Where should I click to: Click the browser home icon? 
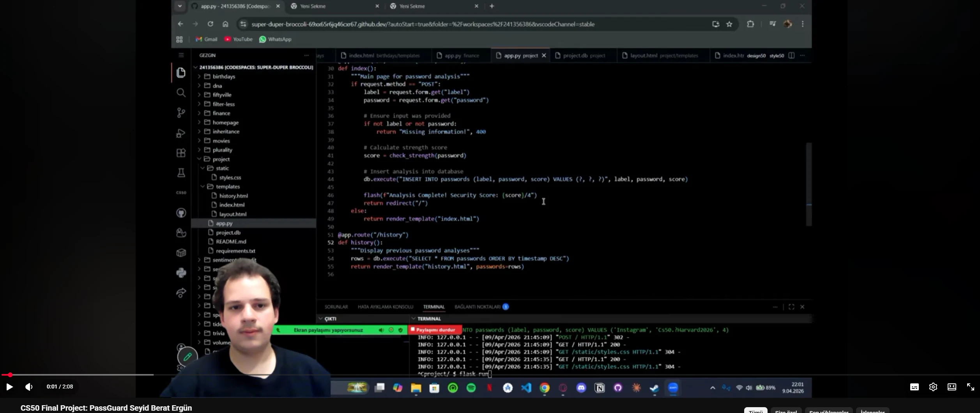[225, 24]
